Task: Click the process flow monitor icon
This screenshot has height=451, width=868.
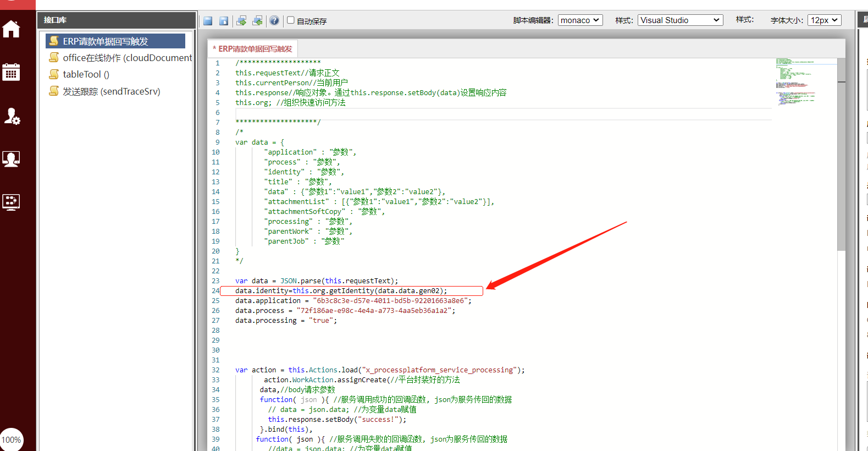Action: (11, 202)
